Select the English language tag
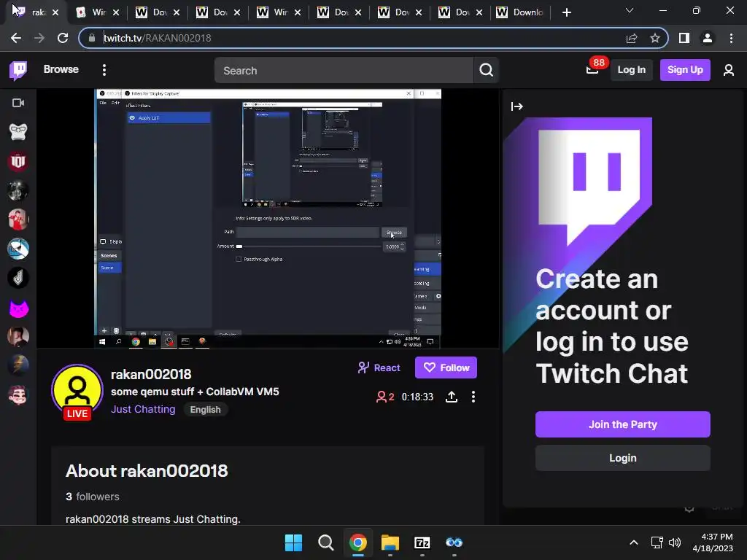This screenshot has width=747, height=560. [x=205, y=410]
